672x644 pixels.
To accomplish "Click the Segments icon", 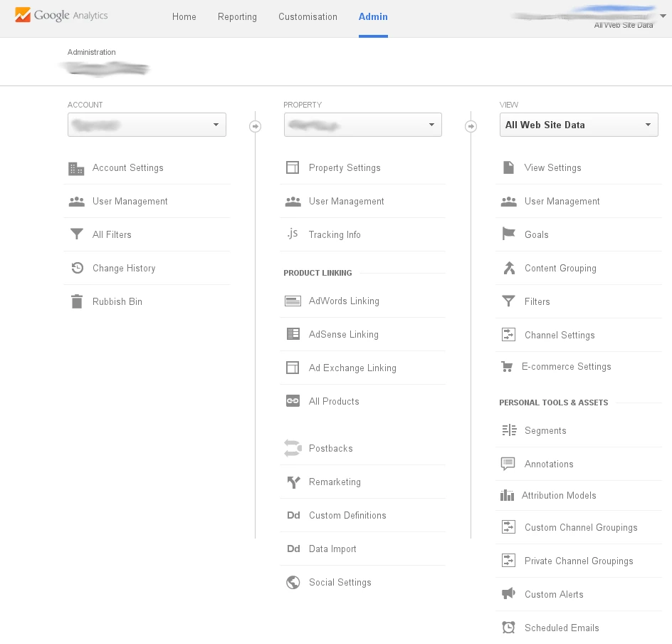I will 509,430.
